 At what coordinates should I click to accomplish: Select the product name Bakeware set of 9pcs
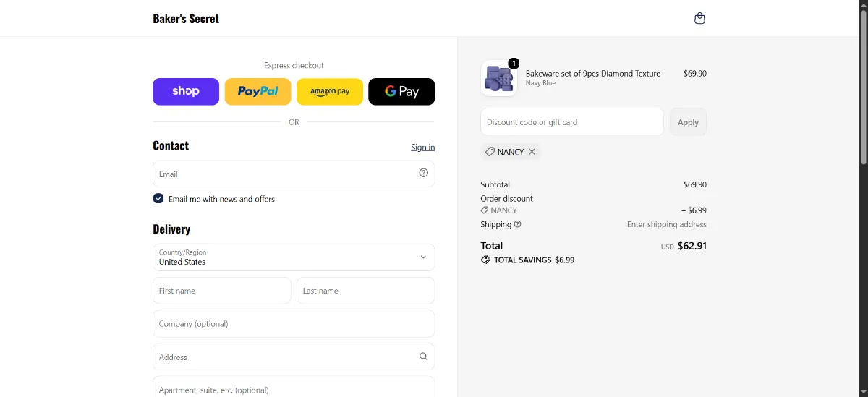[x=592, y=73]
